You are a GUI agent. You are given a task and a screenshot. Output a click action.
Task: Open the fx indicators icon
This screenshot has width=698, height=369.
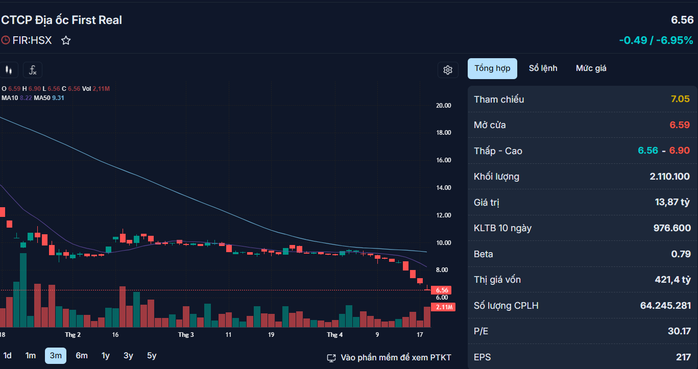click(x=32, y=70)
